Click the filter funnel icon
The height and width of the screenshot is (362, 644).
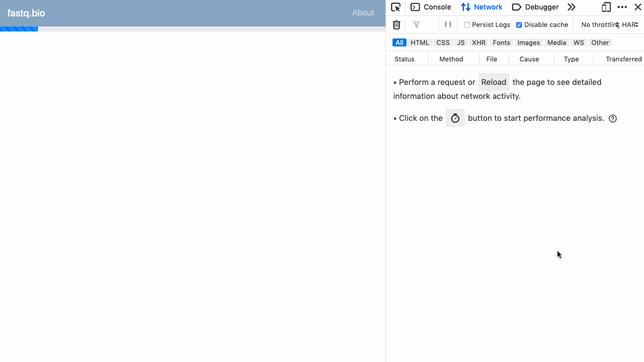(416, 24)
